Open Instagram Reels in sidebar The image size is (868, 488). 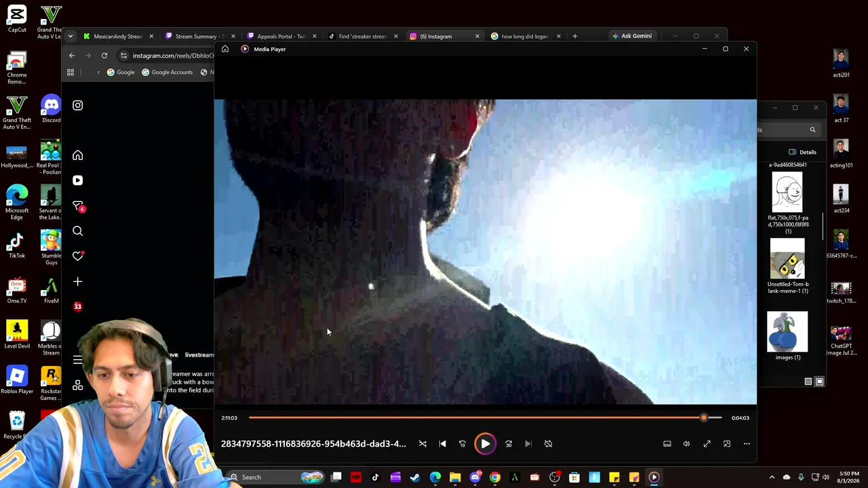coord(78,181)
